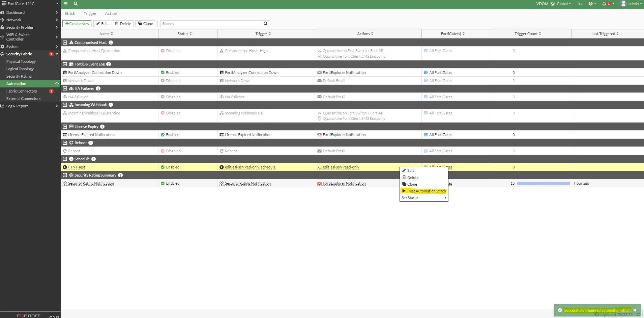Collapse the Security Rating Summary group
This screenshot has width=644, height=318.
tap(65, 175)
